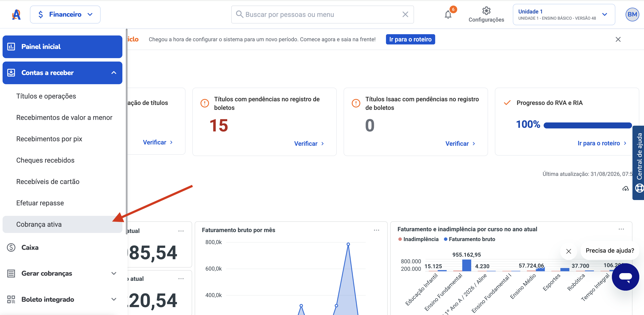Screen dimensions: 644x315
Task: Expand Gerar cobranças chevron
Action: 114,274
